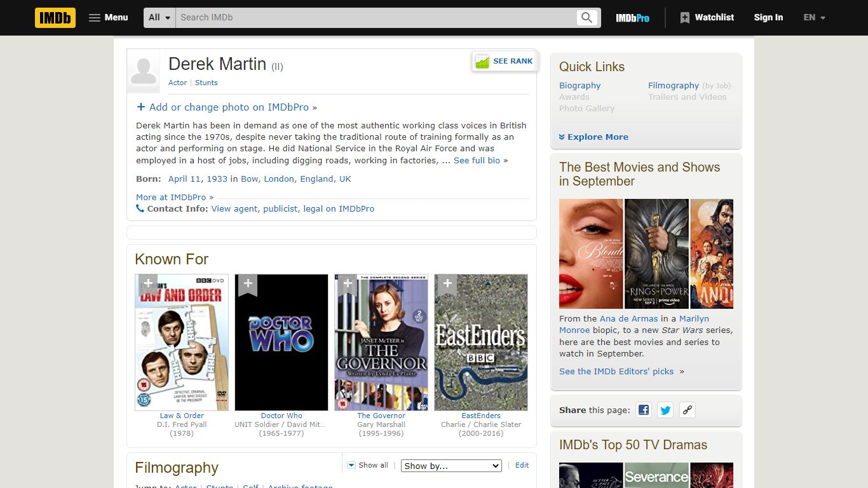
Task: Click the April 11 birth date link
Action: [x=186, y=179]
